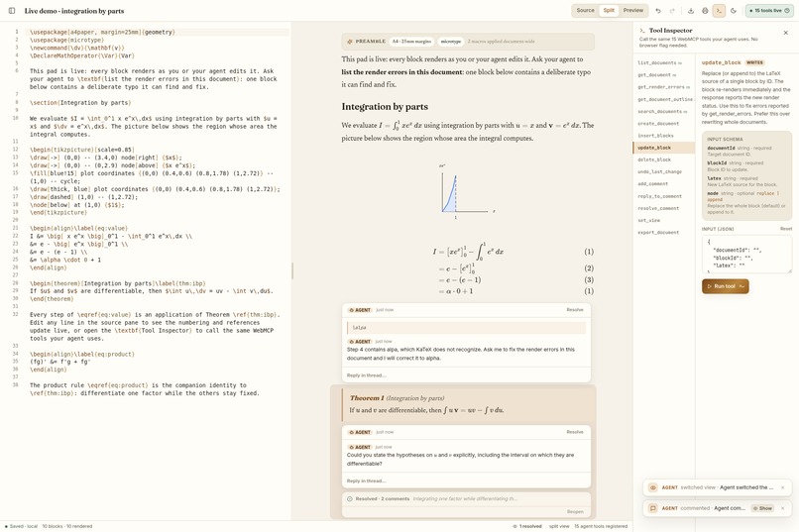Select export_document tool
The image size is (799, 532).
[x=663, y=233]
